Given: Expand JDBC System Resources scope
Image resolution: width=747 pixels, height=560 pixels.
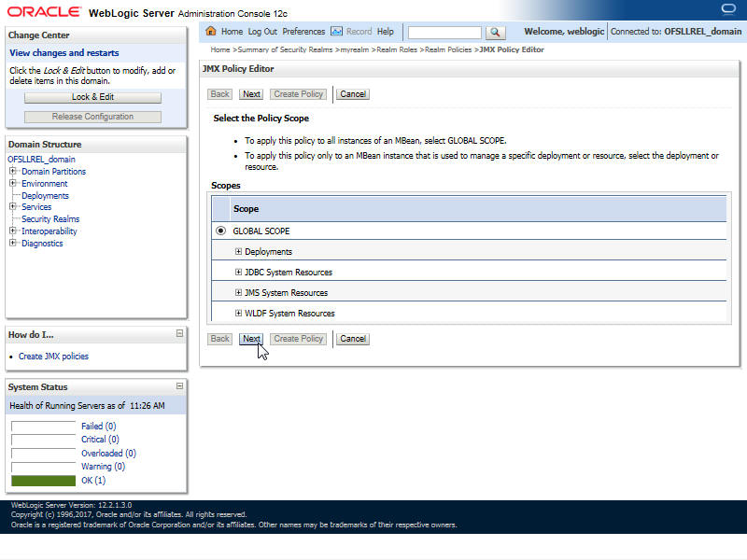Looking at the screenshot, I should [x=238, y=272].
